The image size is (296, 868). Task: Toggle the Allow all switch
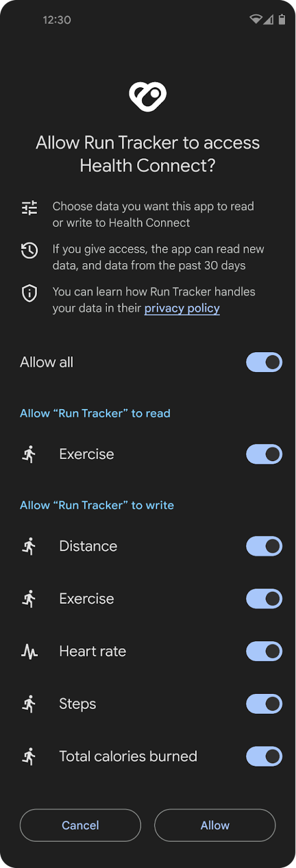coord(265,362)
